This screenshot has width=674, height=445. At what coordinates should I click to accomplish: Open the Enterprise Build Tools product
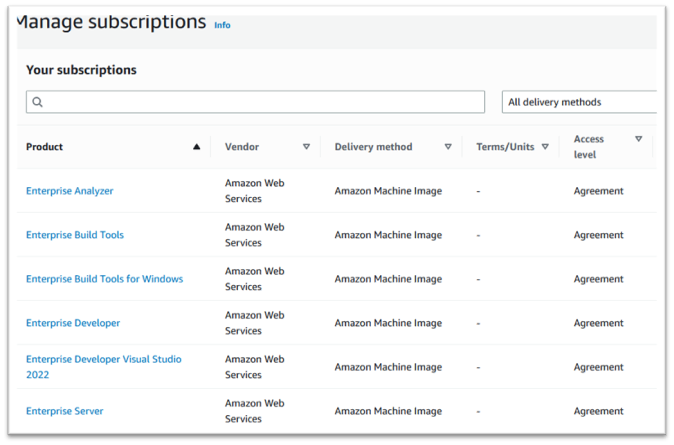tap(75, 235)
